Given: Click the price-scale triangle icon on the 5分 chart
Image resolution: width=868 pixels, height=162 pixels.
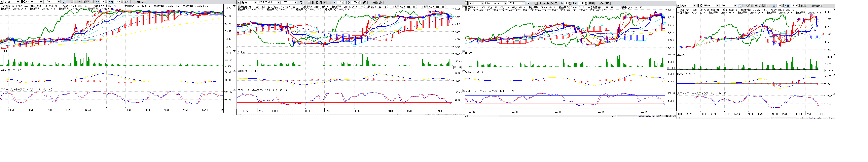Looking at the screenshot, I should [x=235, y=6].
